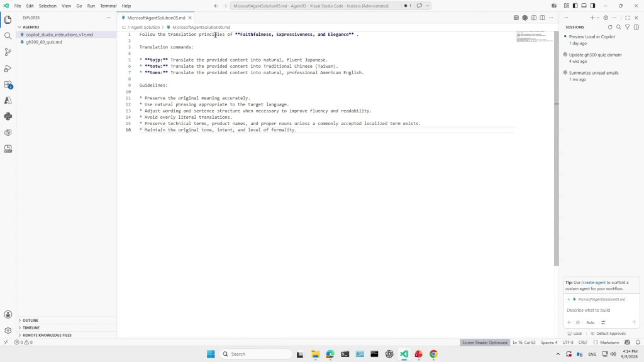The width and height of the screenshot is (644, 362).
Task: Open the Help menu
Action: [x=126, y=6]
